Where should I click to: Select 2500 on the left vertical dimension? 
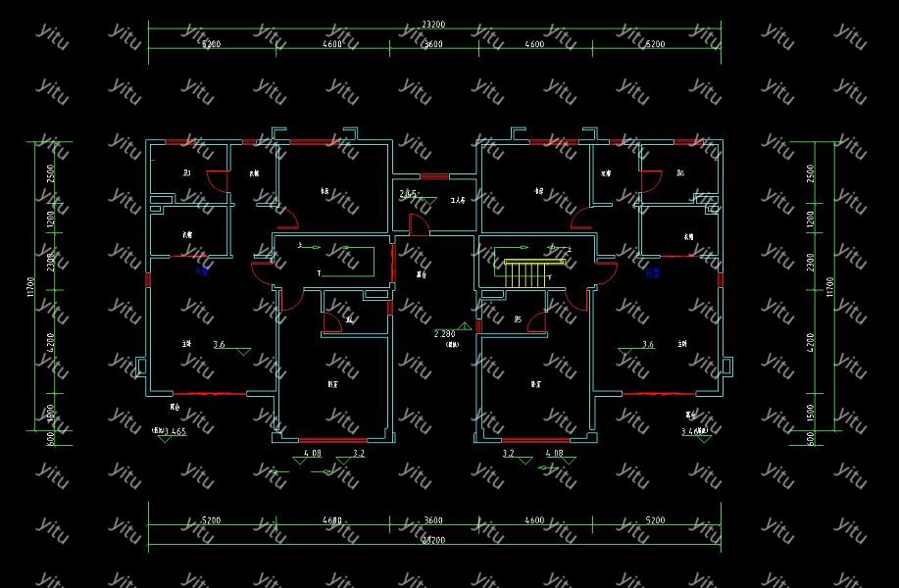pyautogui.click(x=50, y=173)
